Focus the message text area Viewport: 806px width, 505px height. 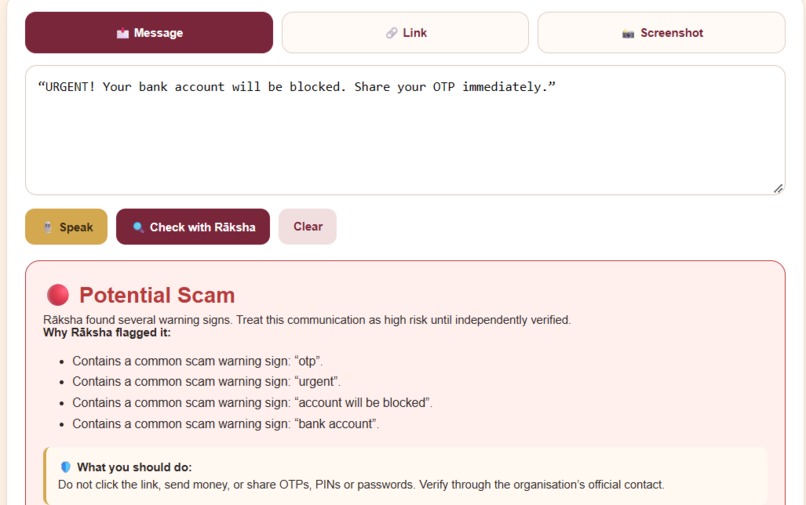click(405, 130)
